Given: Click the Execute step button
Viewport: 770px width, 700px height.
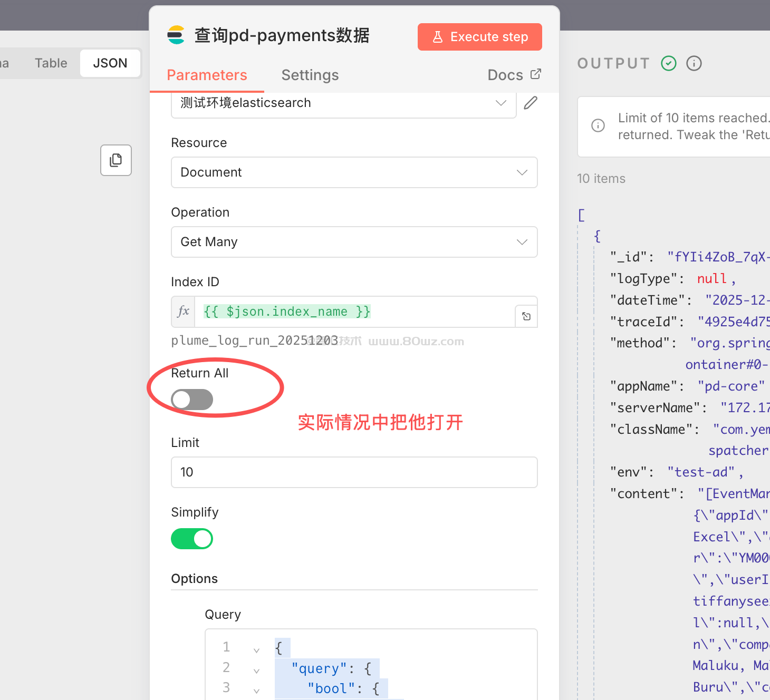Looking at the screenshot, I should pos(479,37).
